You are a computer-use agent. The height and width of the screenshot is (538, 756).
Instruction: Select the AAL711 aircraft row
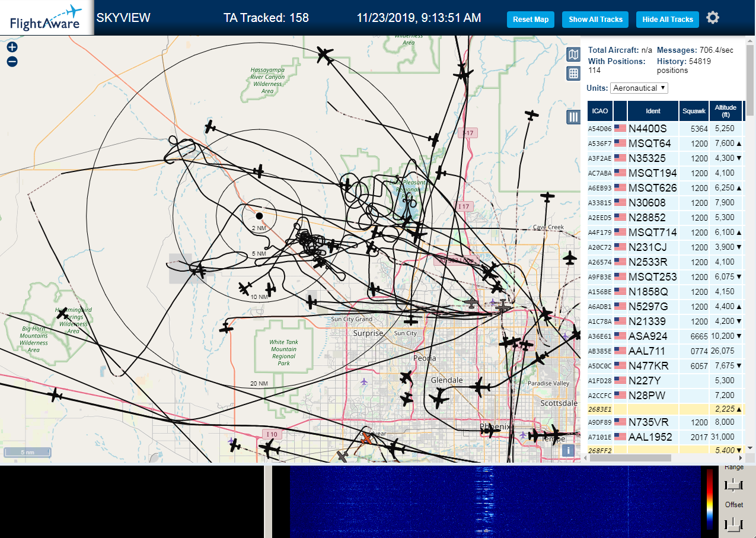pyautogui.click(x=666, y=351)
